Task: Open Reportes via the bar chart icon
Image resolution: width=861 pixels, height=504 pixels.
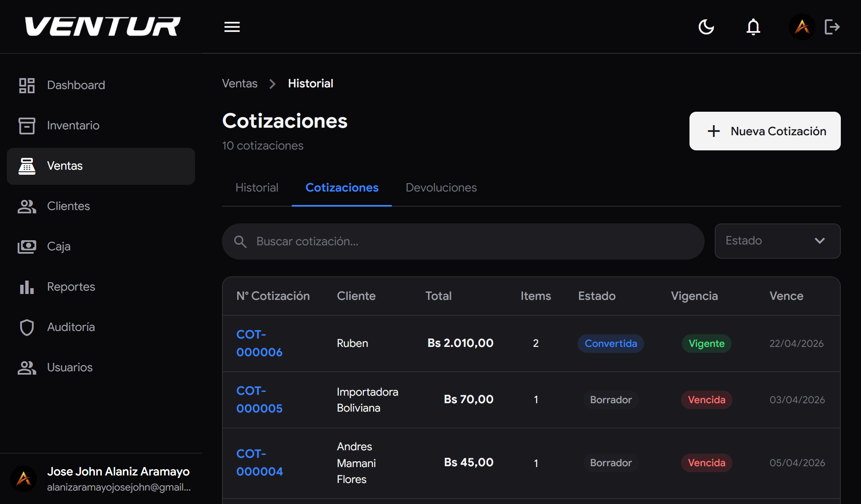Action: 26,287
